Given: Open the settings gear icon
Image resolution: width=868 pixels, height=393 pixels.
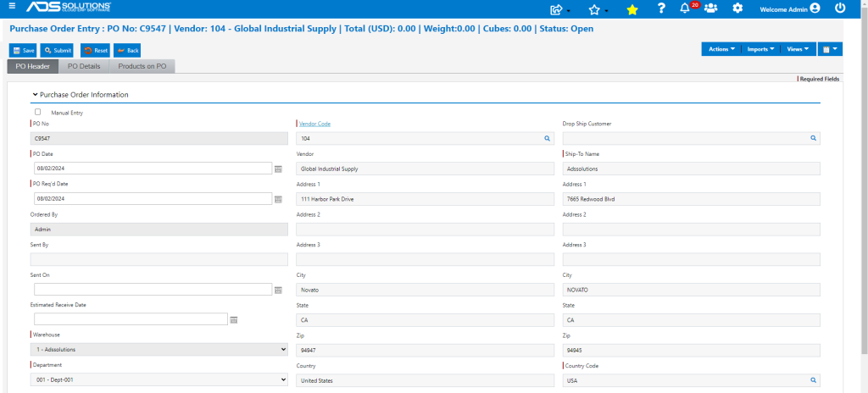Looking at the screenshot, I should 737,8.
